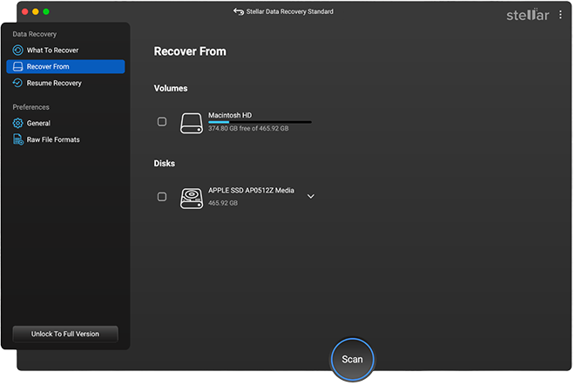Image resolution: width=582 pixels, height=392 pixels.
Task: Open General preferences in the sidebar
Action: [x=38, y=124]
